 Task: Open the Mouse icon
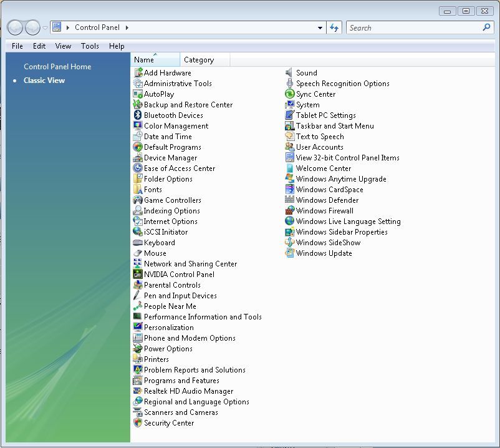(138, 253)
